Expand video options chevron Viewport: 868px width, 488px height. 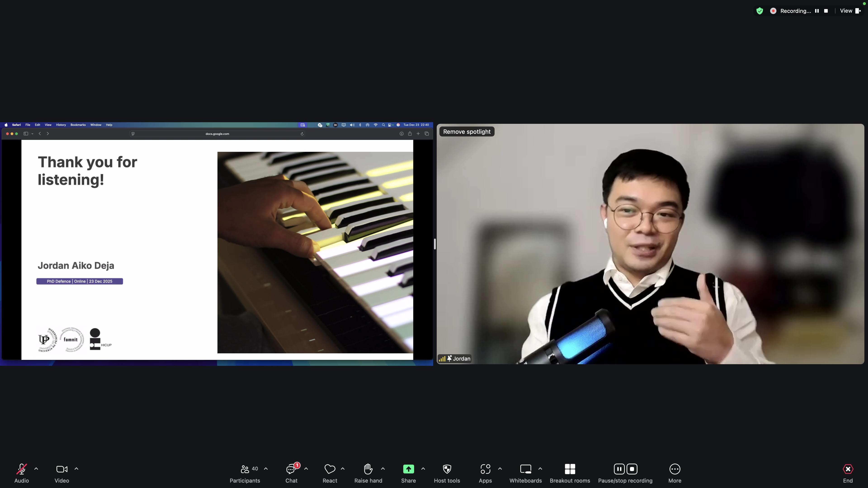76,469
